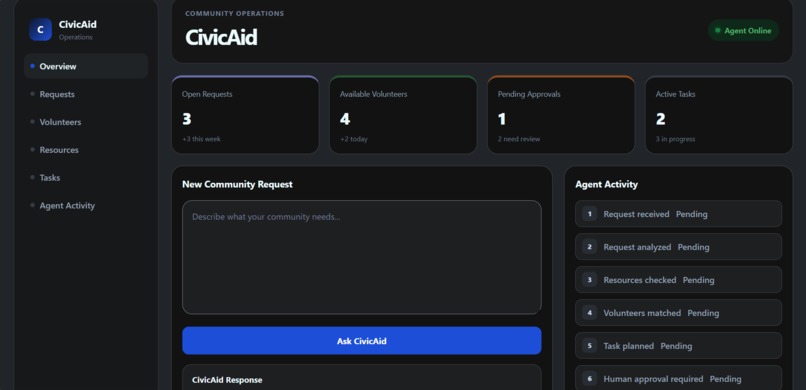Click the '2 need review' text
This screenshot has width=806, height=390.
click(x=519, y=139)
